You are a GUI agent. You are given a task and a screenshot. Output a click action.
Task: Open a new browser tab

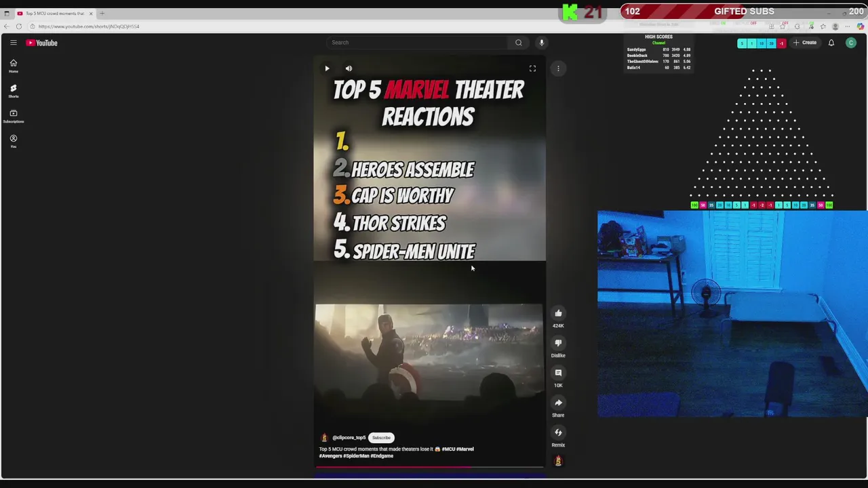[102, 14]
